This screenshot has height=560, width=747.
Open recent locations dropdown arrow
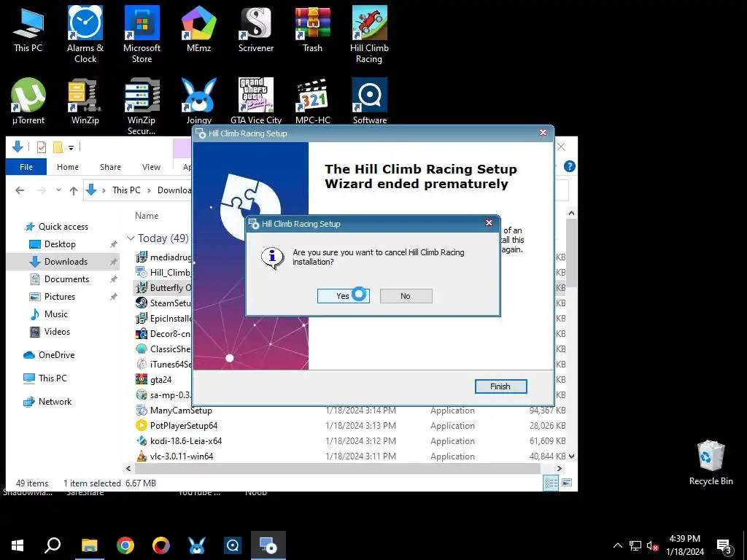coord(58,190)
